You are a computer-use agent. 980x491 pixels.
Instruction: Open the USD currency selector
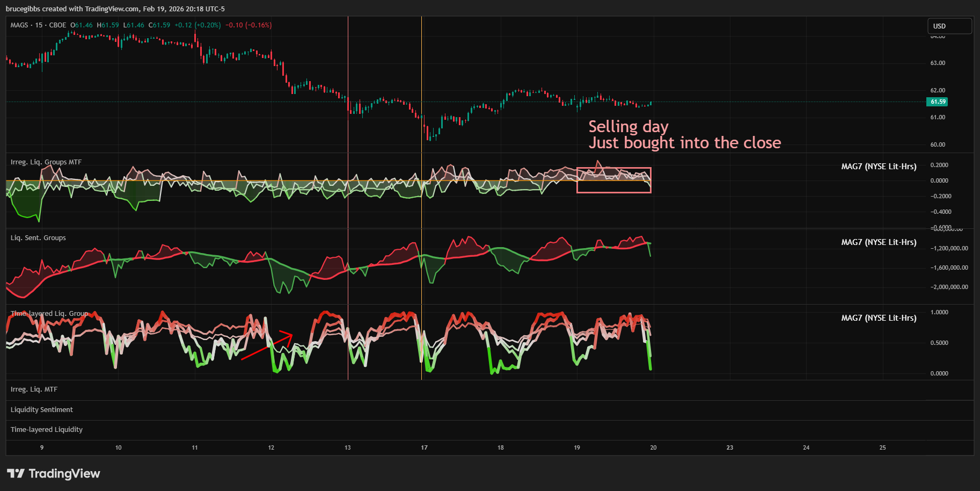pyautogui.click(x=949, y=26)
